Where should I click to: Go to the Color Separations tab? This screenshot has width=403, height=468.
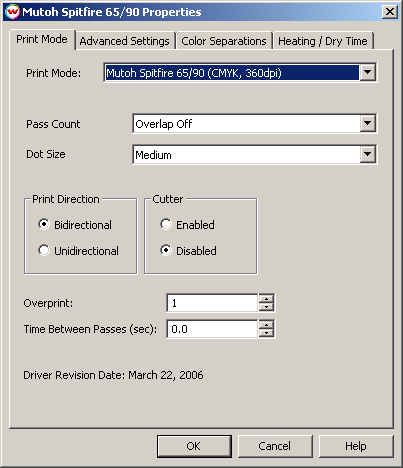[224, 41]
